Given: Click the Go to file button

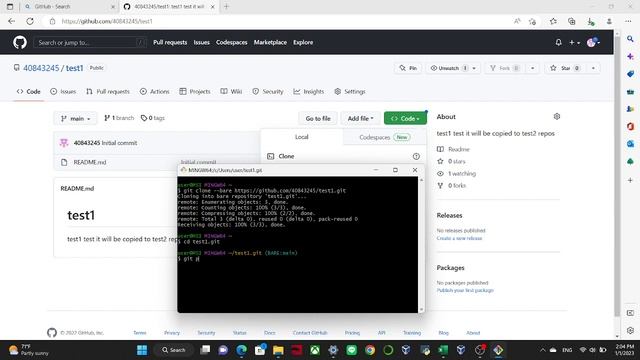Looking at the screenshot, I should click(x=318, y=118).
